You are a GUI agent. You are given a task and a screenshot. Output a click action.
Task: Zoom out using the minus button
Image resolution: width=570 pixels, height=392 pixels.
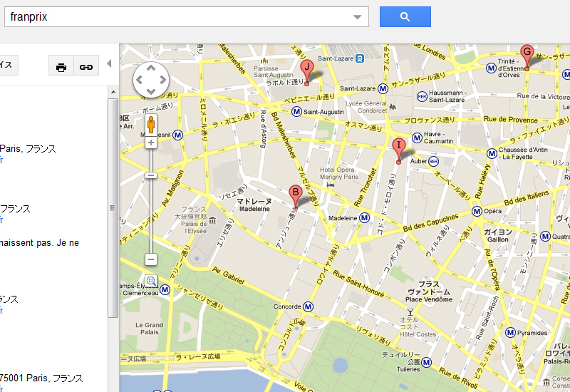pos(151,259)
